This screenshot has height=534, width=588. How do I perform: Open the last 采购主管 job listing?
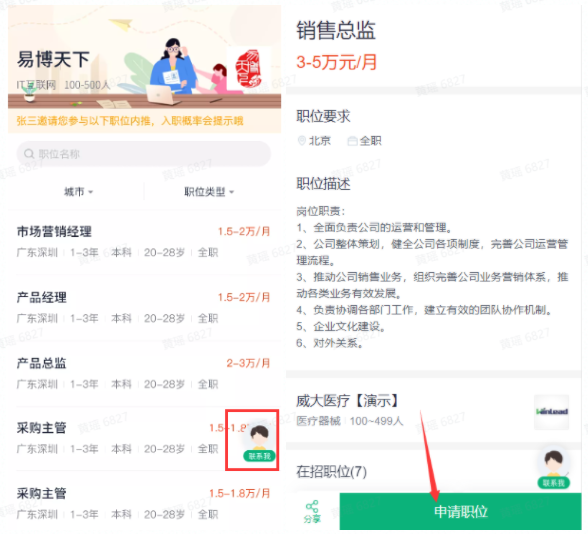click(x=144, y=503)
